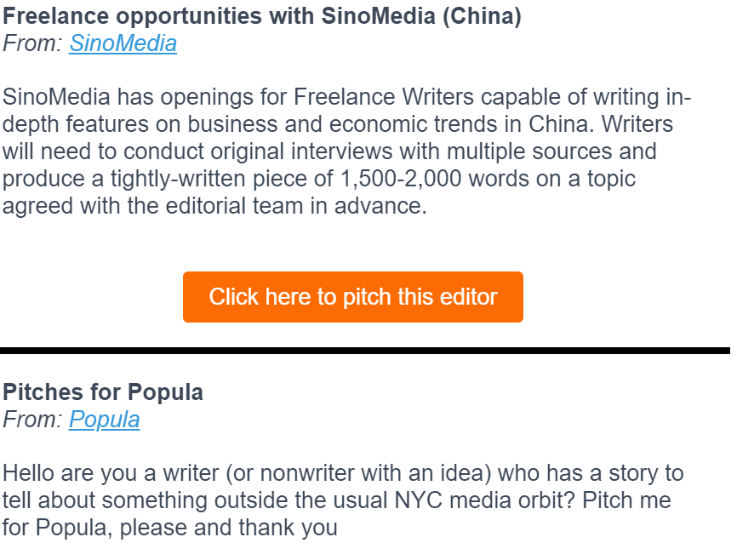Select the Pitches for Popula heading
737x560 pixels.
[x=103, y=392]
